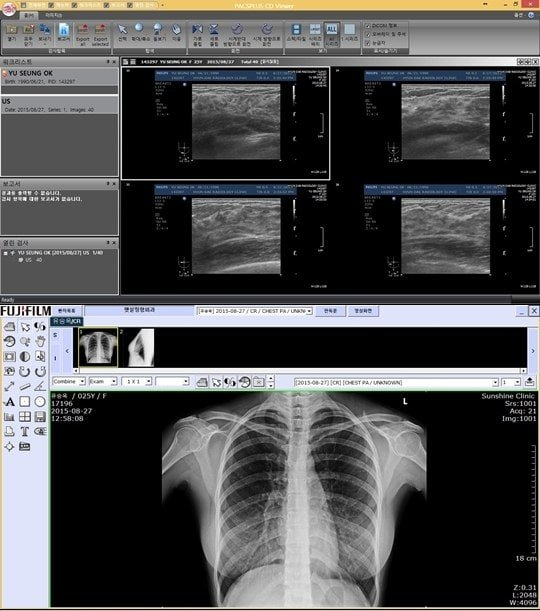Click the half-filled circle invert icon in Fujifilm palette
This screenshot has width=540, height=611.
[x=25, y=357]
